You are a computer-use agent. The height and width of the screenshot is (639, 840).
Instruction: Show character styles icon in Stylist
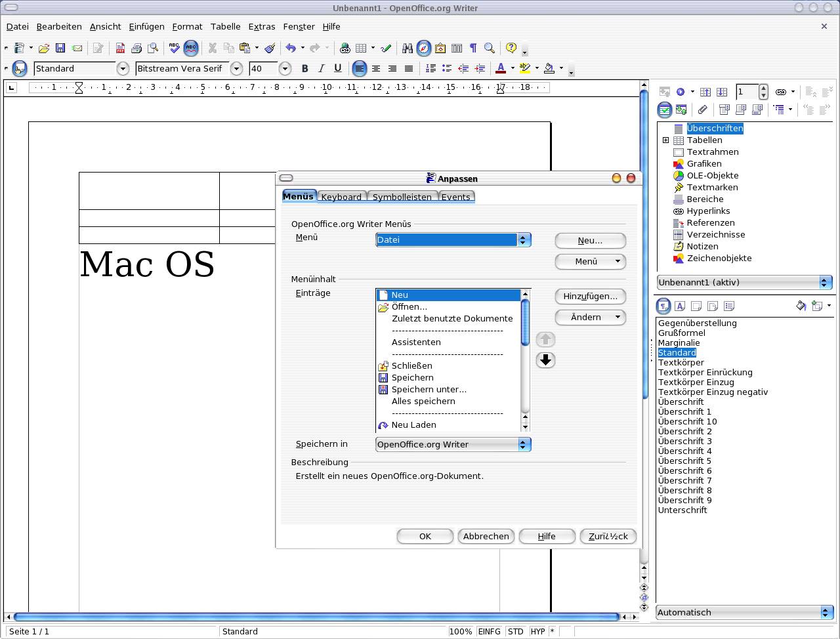click(x=680, y=306)
